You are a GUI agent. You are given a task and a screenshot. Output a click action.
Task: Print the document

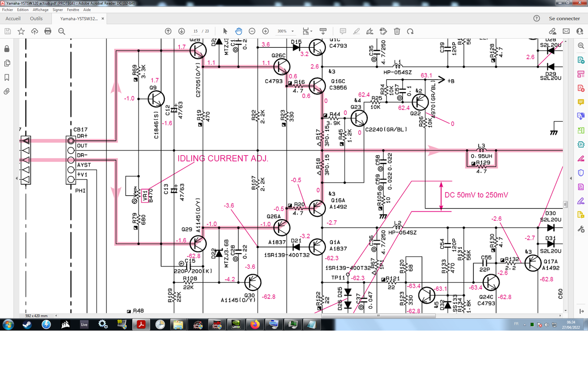(48, 31)
